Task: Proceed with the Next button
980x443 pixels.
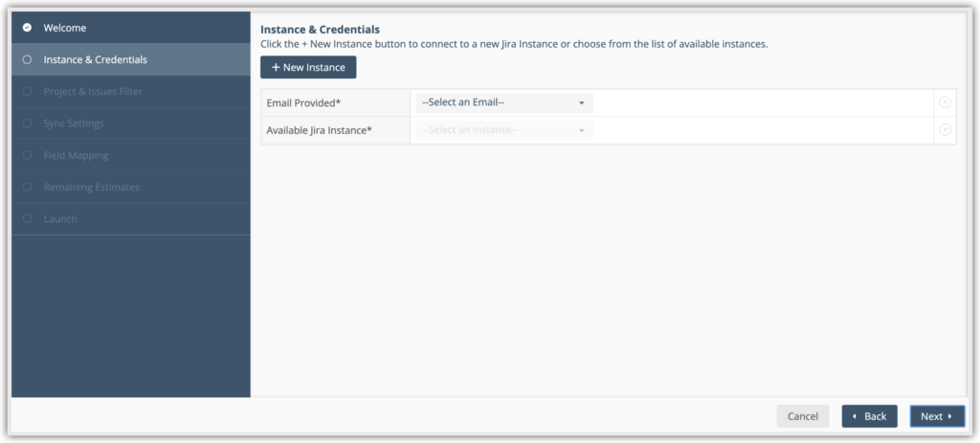Action: click(x=936, y=416)
